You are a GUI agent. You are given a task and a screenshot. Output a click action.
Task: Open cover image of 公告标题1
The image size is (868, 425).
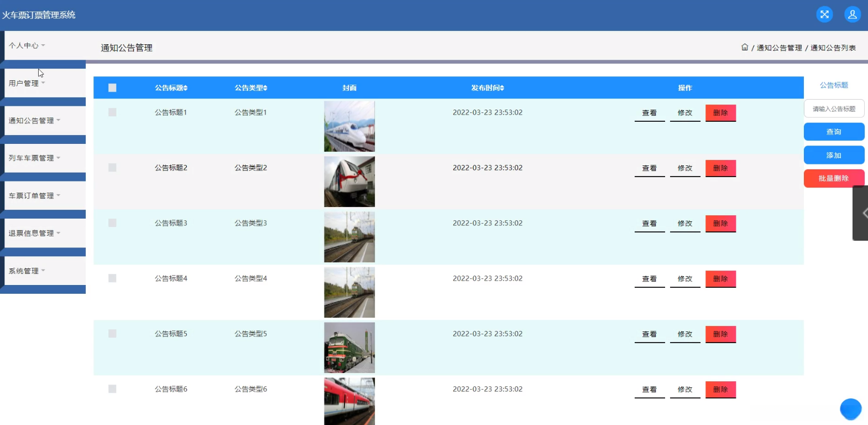click(349, 126)
